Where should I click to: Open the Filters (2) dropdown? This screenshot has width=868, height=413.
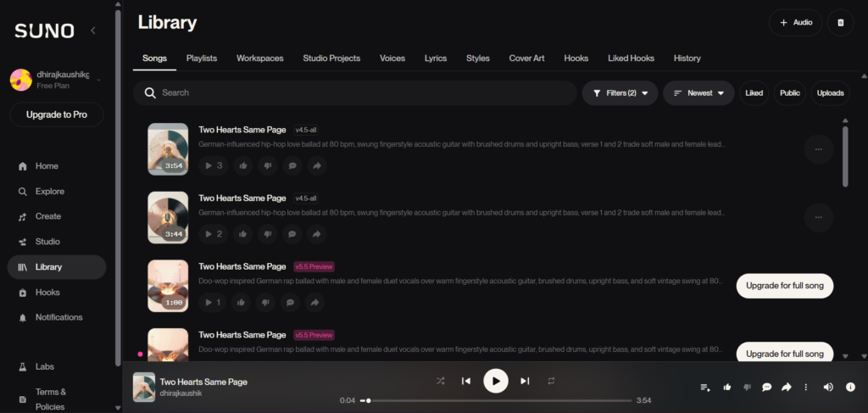tap(620, 93)
